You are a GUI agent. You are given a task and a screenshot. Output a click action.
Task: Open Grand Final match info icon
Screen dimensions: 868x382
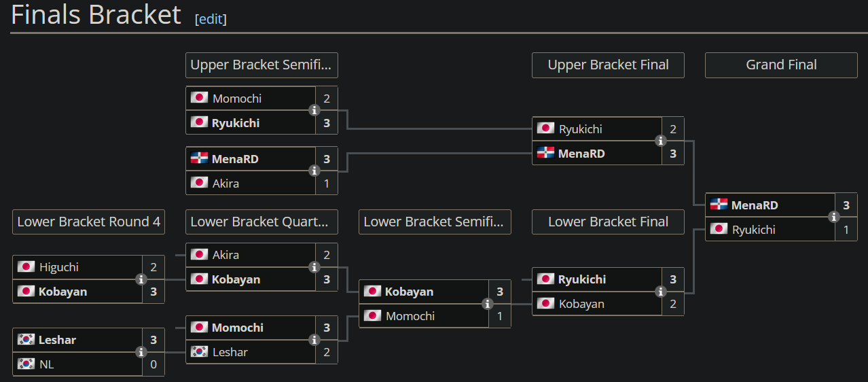tap(834, 217)
